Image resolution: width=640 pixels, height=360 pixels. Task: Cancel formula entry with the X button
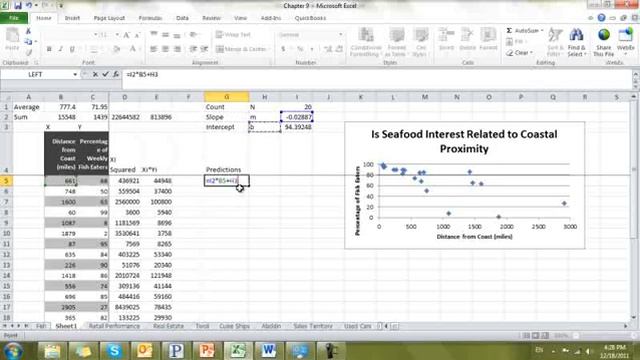(x=95, y=74)
